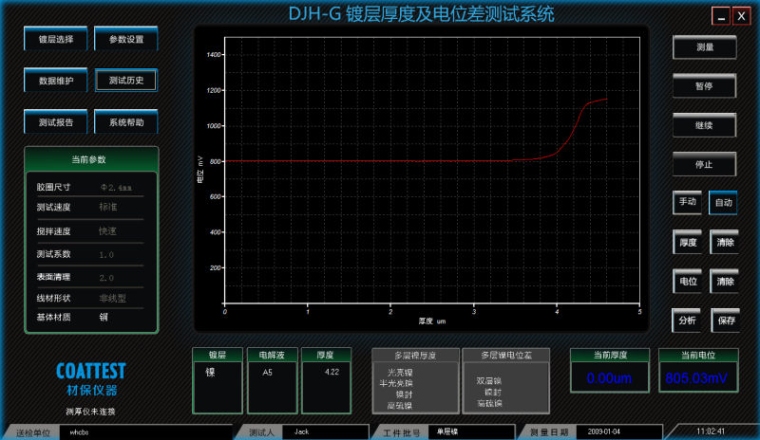Click the 当前厚度 readout 0.00um
Viewport: 760px width, 440px height.
(610, 378)
